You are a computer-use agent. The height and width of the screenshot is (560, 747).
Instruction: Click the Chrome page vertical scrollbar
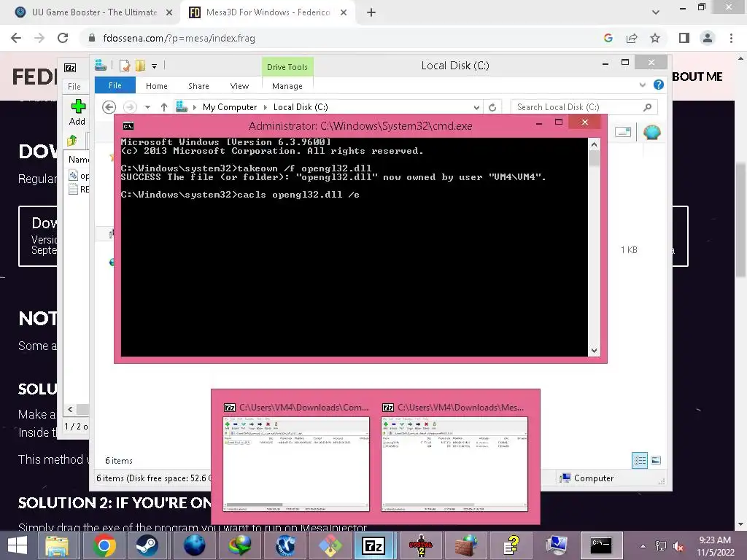coord(740,219)
